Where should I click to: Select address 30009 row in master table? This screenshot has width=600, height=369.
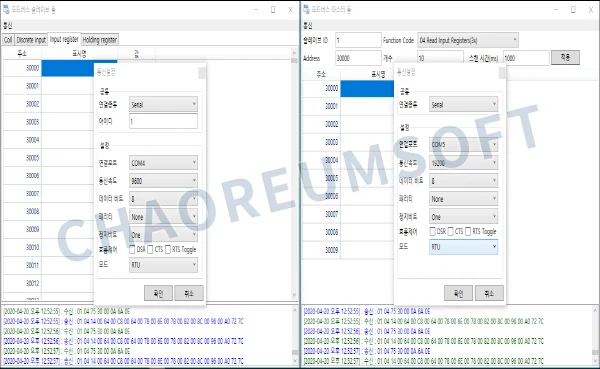(348, 250)
